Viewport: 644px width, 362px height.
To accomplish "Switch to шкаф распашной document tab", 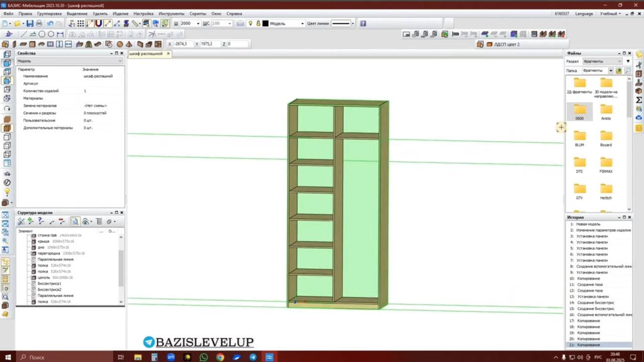I will [x=146, y=53].
